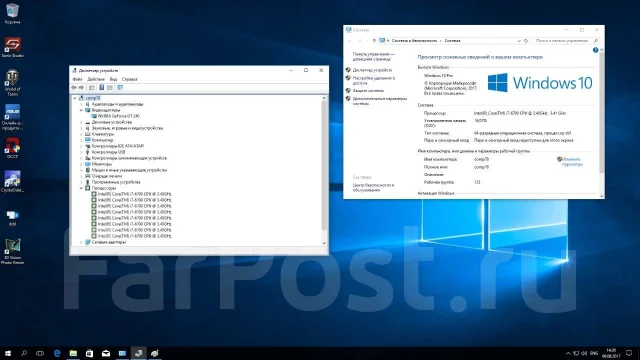The height and width of the screenshot is (360, 640).
Task: Click the Forward arrow in Device Manager toolbar
Action: [x=81, y=87]
